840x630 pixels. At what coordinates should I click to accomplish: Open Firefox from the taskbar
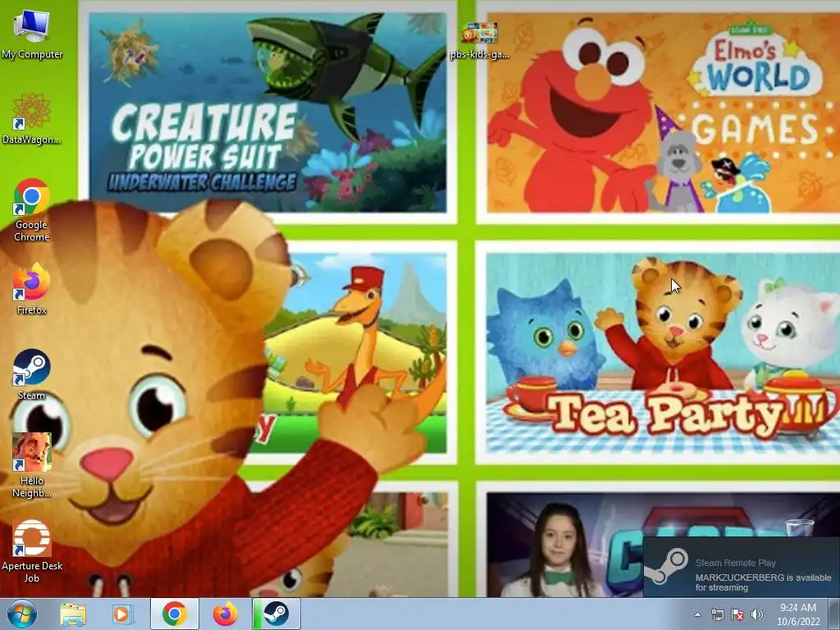click(226, 614)
